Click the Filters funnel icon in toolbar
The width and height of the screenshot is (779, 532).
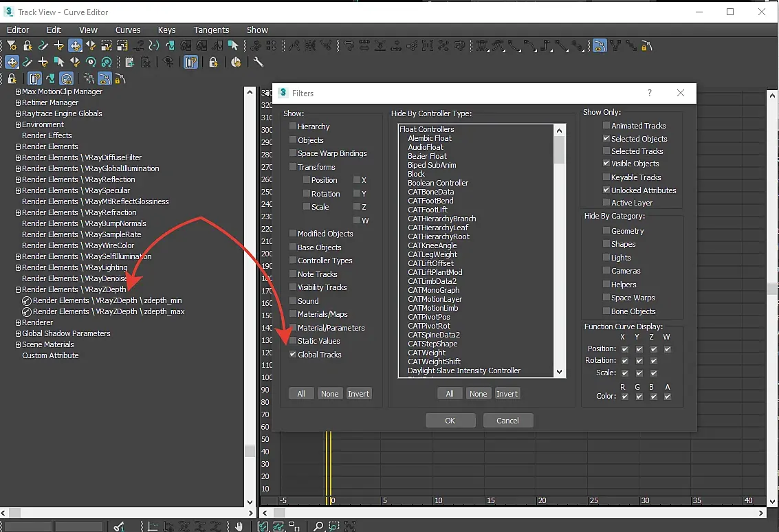click(12, 46)
